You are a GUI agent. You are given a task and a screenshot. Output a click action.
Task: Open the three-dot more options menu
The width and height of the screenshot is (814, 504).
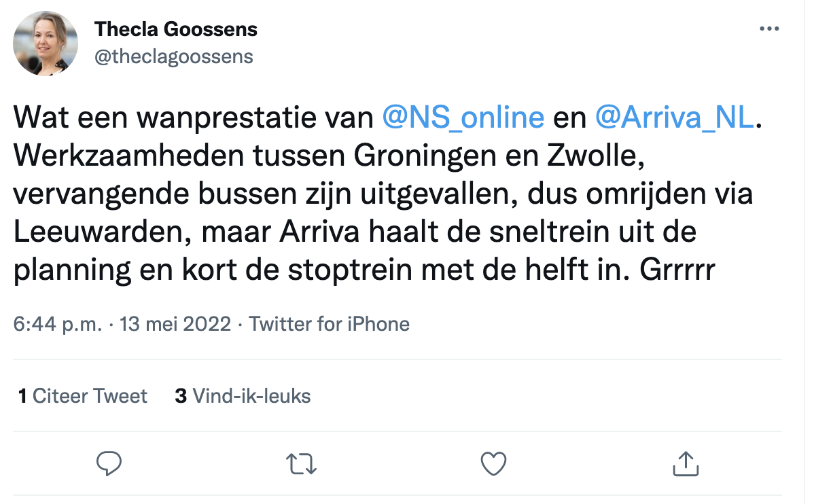(x=768, y=29)
